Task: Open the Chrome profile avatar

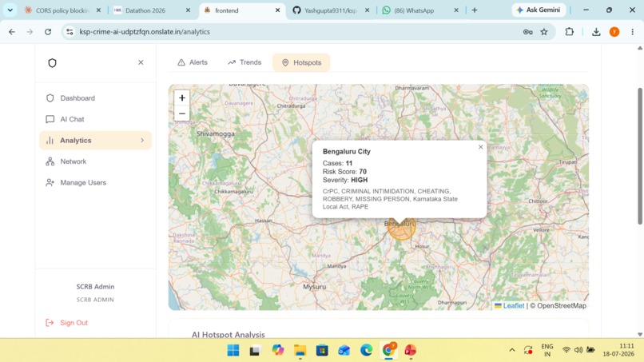Action: 614,32
